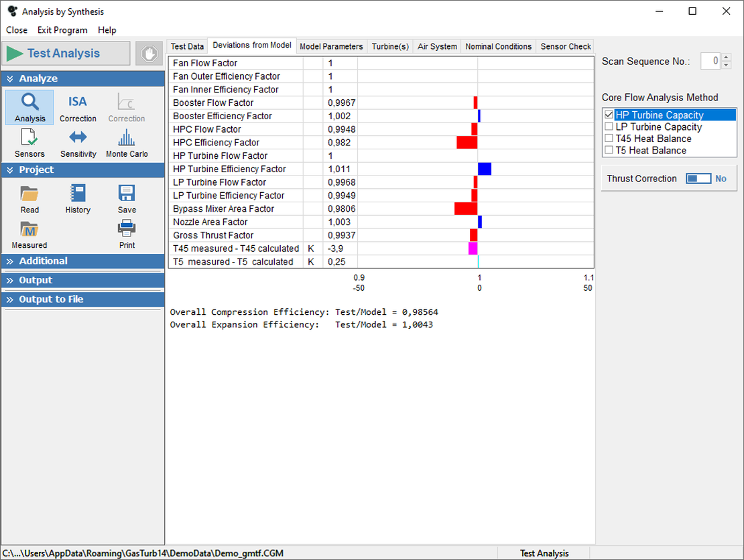744x560 pixels.
Task: Expand the Output to File section
Action: pos(83,299)
